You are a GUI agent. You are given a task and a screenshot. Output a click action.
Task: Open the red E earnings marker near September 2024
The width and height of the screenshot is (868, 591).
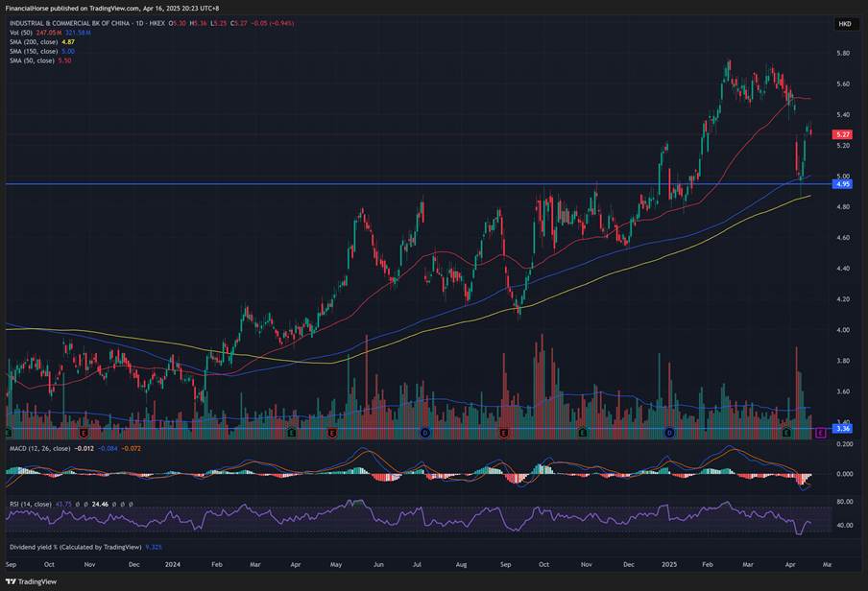tap(504, 433)
